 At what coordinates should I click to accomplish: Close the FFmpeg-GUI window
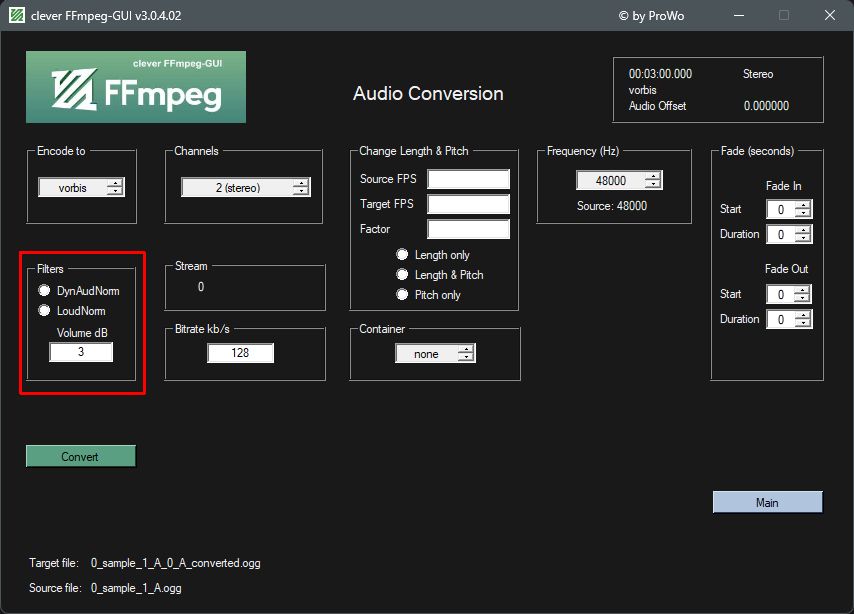click(829, 15)
